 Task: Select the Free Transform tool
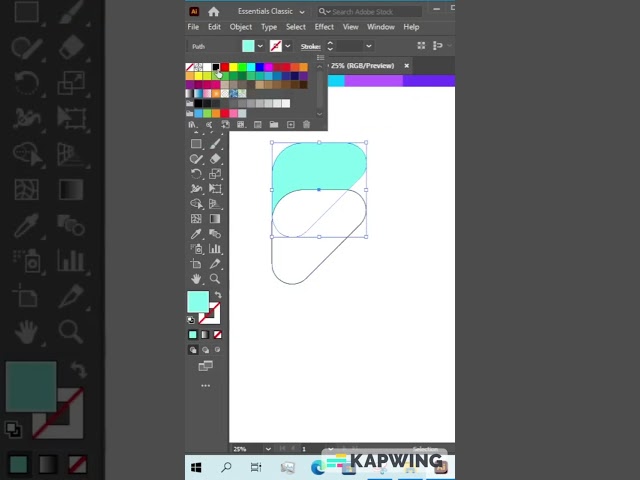point(215,189)
